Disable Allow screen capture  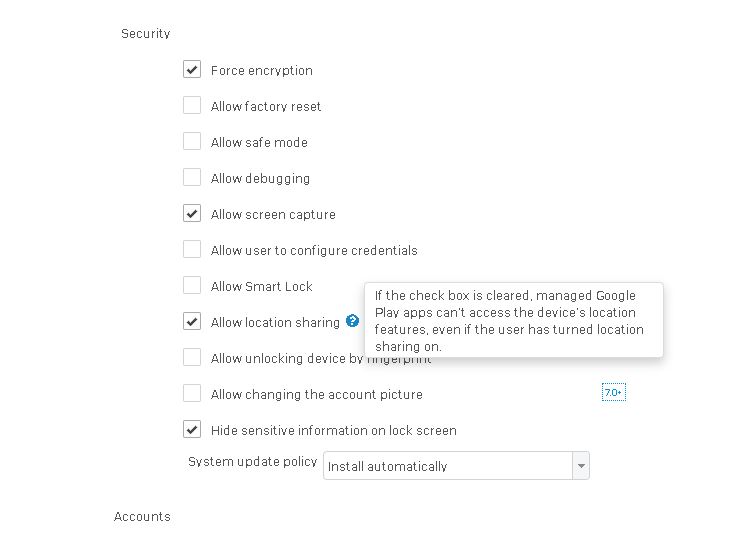(x=192, y=213)
